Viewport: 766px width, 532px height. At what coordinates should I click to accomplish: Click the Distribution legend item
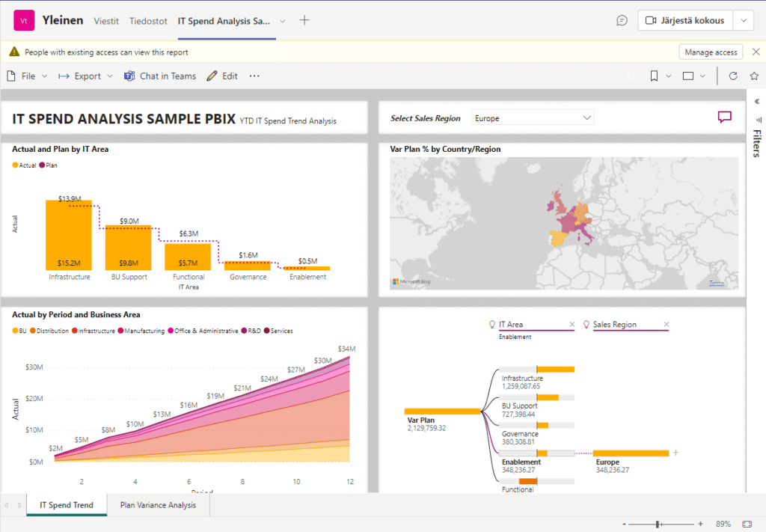(49, 331)
